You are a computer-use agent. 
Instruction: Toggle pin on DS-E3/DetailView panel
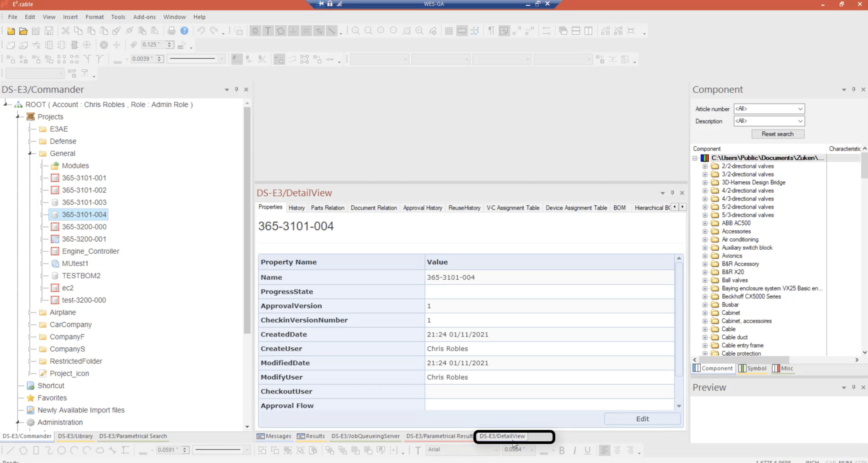tap(672, 193)
